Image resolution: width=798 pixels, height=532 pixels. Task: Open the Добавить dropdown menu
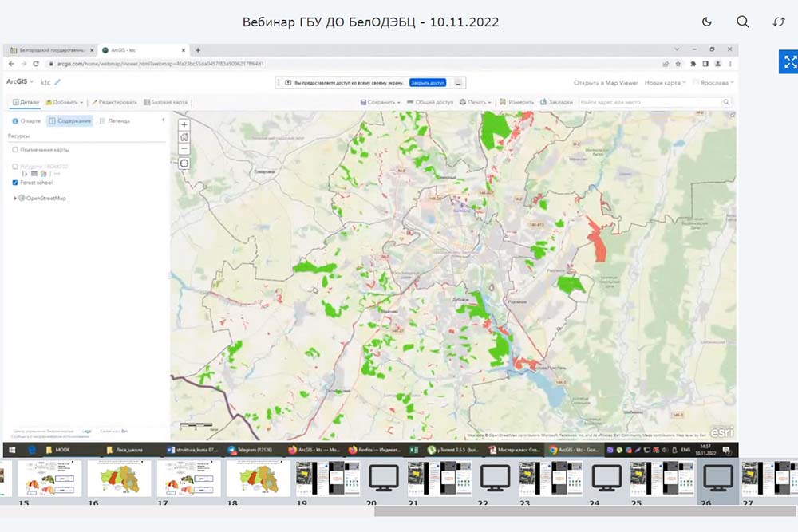(x=65, y=102)
